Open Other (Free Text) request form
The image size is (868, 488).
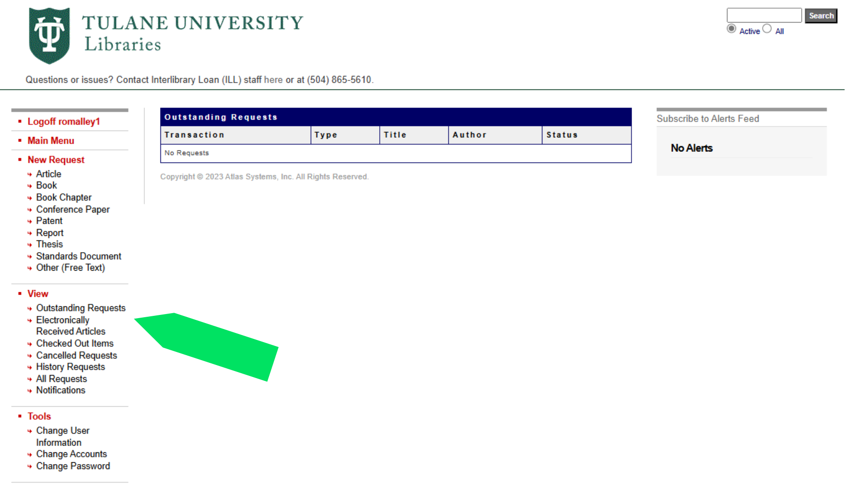tap(71, 267)
